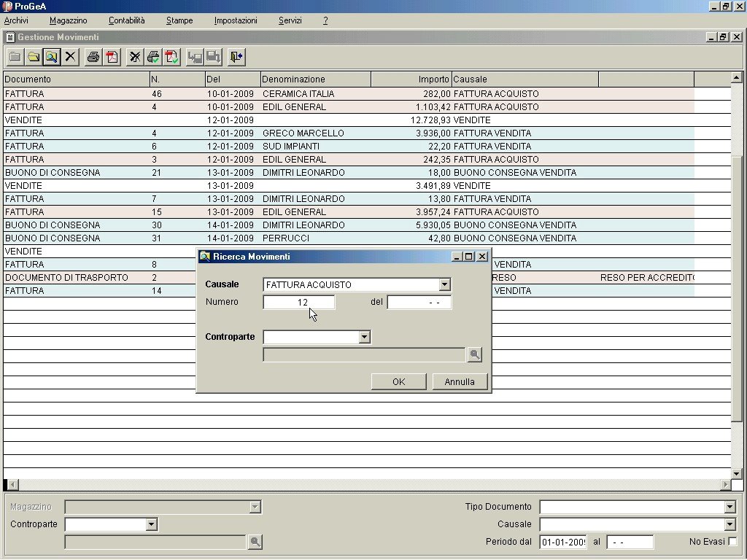Click the Del column header
Screen dimensions: 747x560
point(233,79)
